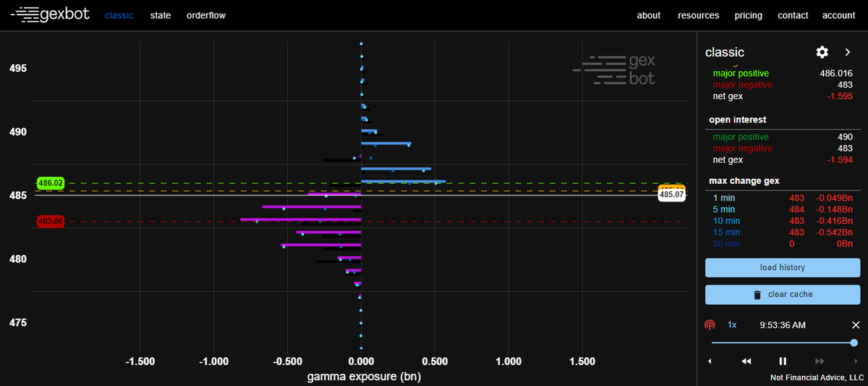Step forward one frame with right arrow
Viewport: 868px width, 386px height.
point(856,361)
